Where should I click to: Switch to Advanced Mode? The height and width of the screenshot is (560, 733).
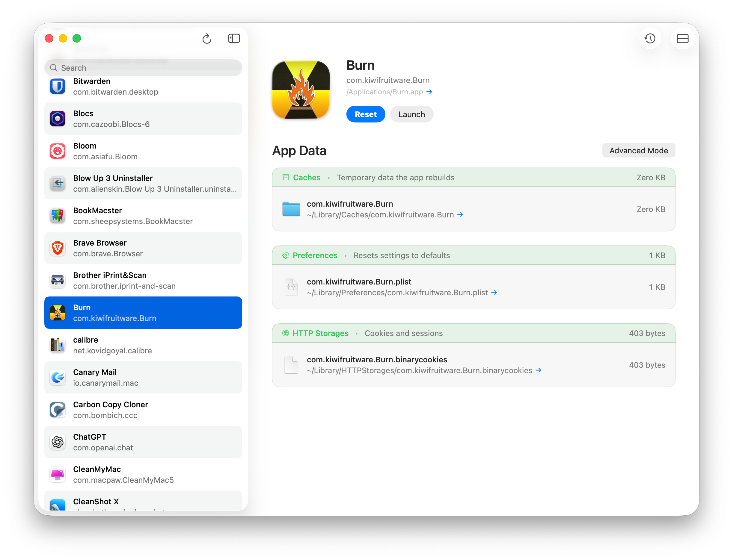click(x=638, y=151)
